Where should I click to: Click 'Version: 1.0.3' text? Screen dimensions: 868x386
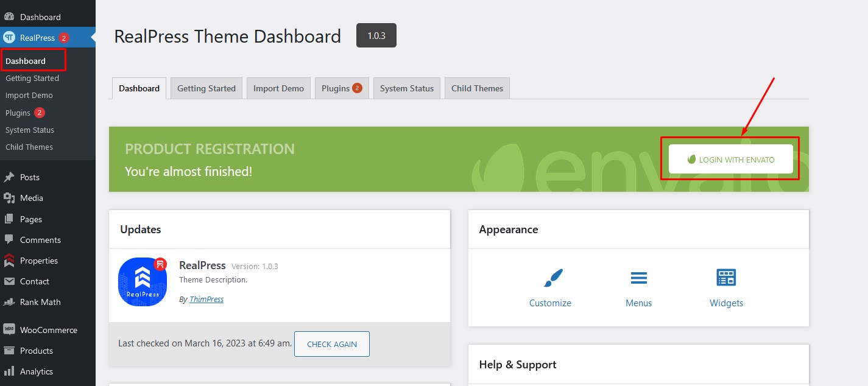point(255,267)
